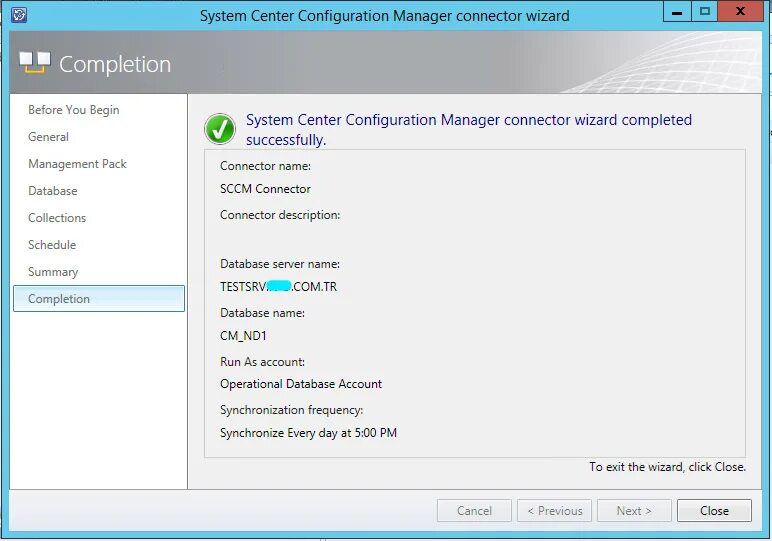Click 'Synchronize Every day at 5:00 PM'
The height and width of the screenshot is (541, 772).
point(308,433)
